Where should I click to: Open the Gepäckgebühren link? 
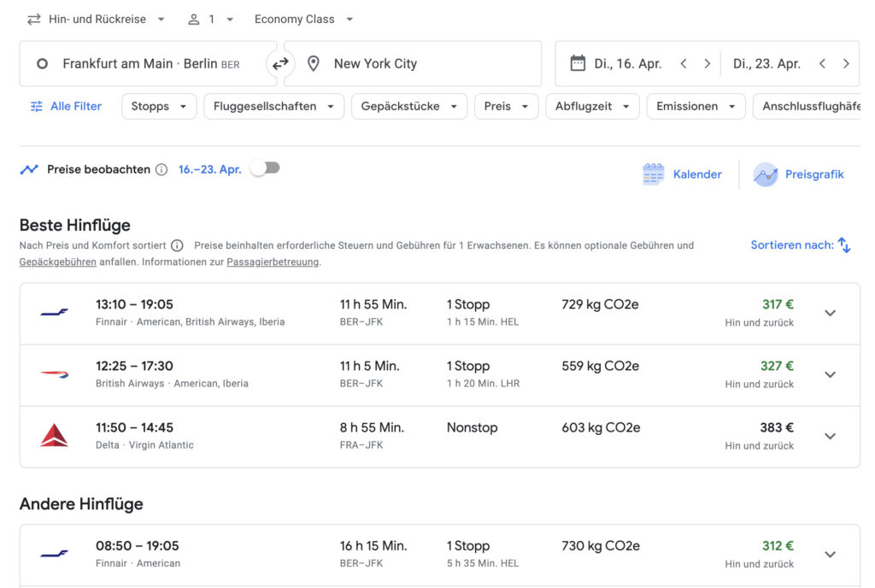coord(58,262)
